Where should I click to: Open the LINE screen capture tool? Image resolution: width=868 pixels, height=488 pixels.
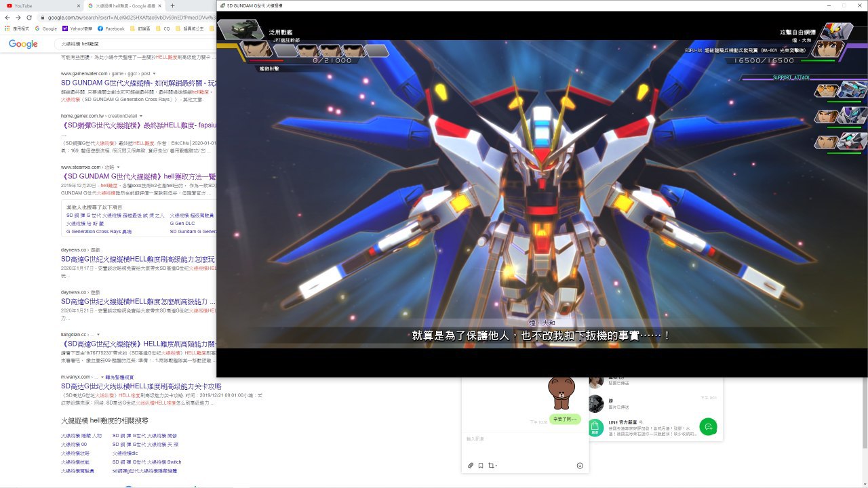pyautogui.click(x=492, y=466)
